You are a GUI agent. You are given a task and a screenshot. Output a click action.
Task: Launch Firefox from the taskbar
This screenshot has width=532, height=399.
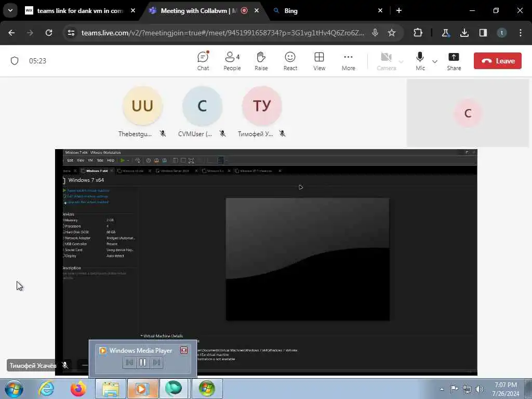78,389
